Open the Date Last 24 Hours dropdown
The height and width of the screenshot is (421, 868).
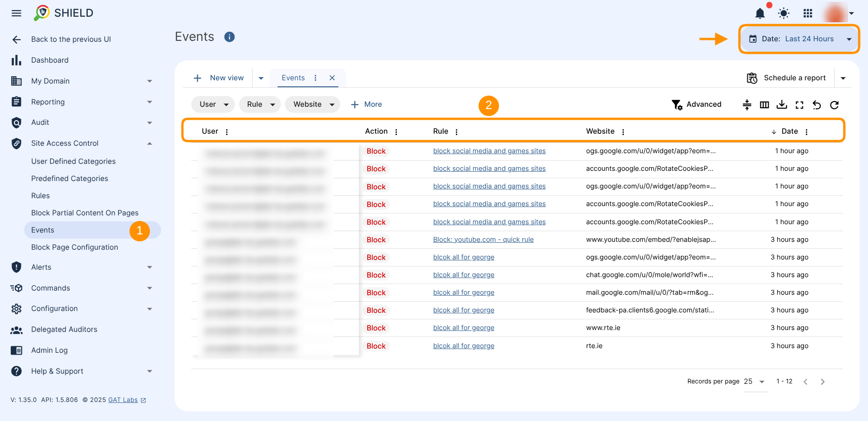pyautogui.click(x=799, y=39)
